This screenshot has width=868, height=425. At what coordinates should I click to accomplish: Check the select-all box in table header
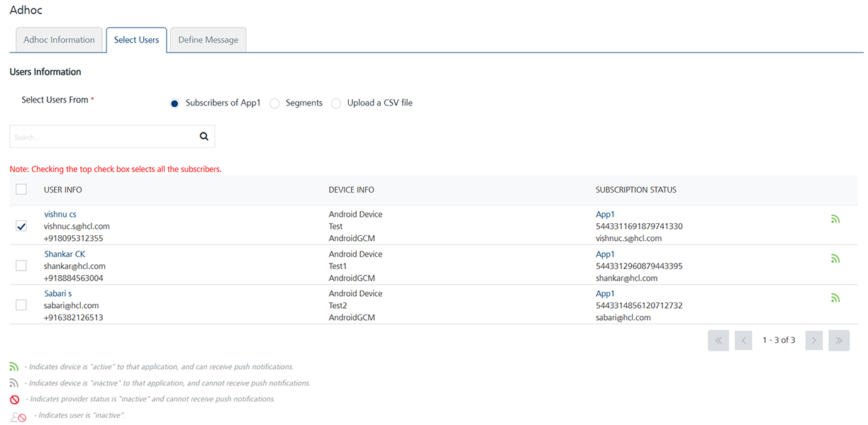point(21,190)
